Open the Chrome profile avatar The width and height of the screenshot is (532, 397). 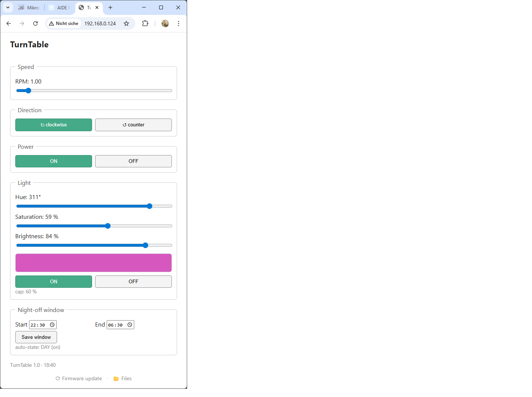pos(165,23)
